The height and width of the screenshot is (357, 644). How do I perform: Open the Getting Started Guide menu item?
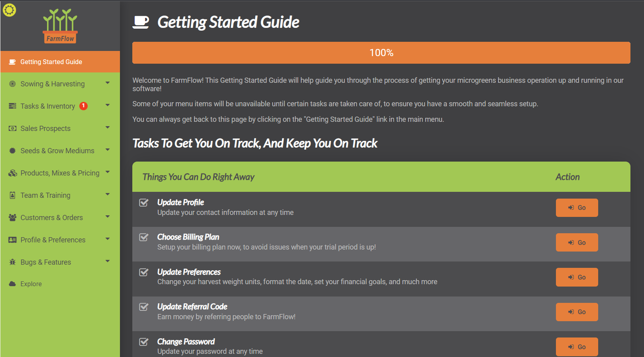coord(51,62)
